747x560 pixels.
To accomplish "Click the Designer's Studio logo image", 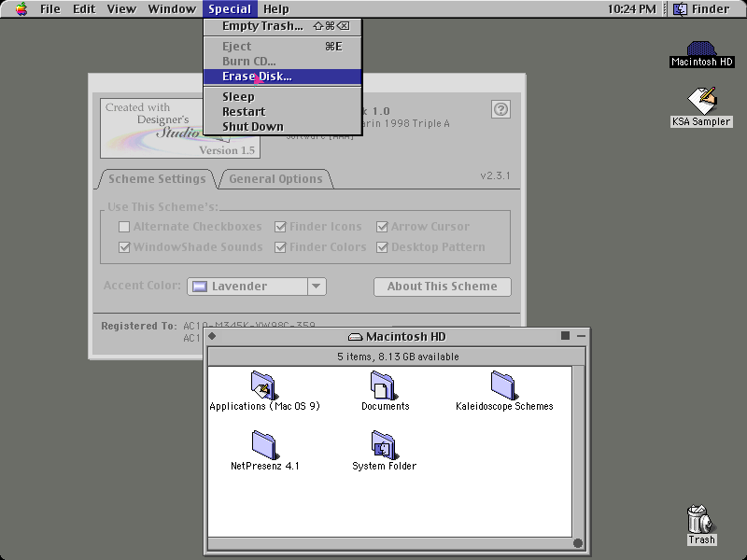I will (180, 128).
